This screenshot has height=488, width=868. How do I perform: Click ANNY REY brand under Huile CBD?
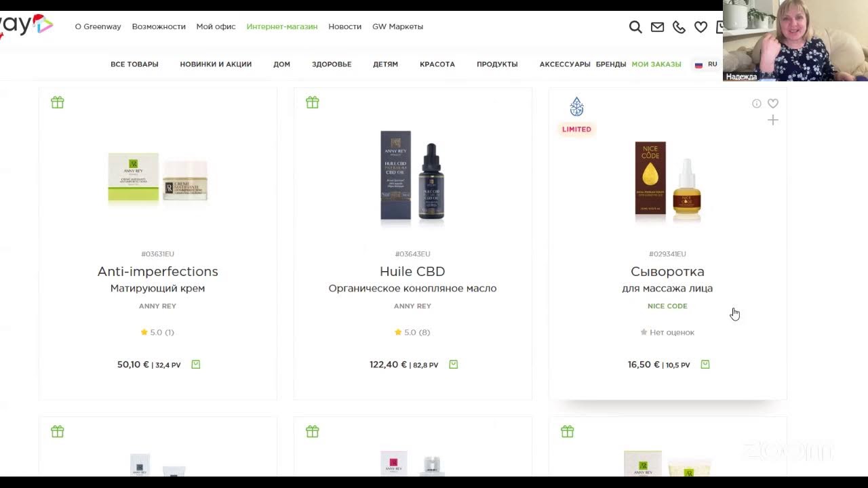click(412, 306)
